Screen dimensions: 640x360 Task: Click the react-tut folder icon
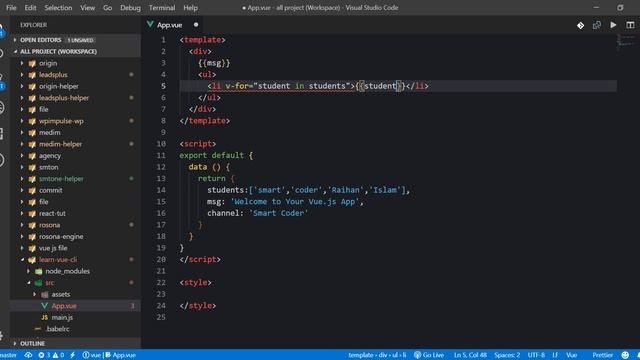pos(32,213)
